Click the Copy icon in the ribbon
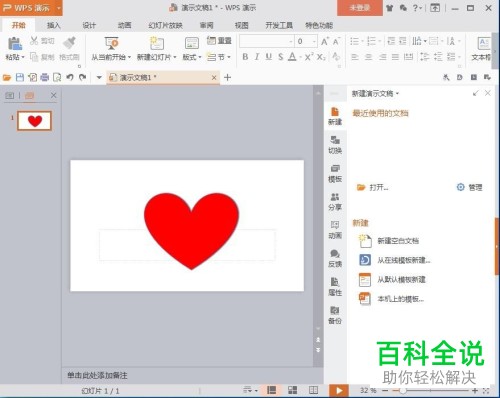Viewport: 500px width, 398px height. tap(34, 57)
